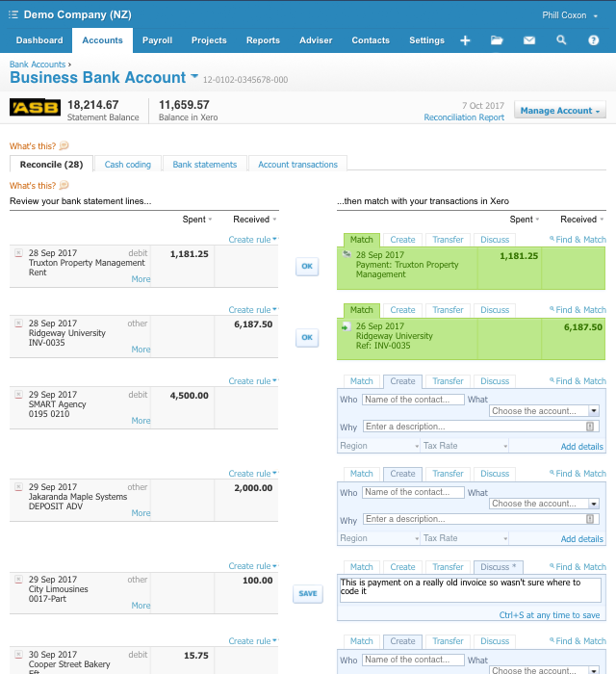Image resolution: width=616 pixels, height=674 pixels.
Task: Click the search magnifier icon
Action: (x=561, y=40)
